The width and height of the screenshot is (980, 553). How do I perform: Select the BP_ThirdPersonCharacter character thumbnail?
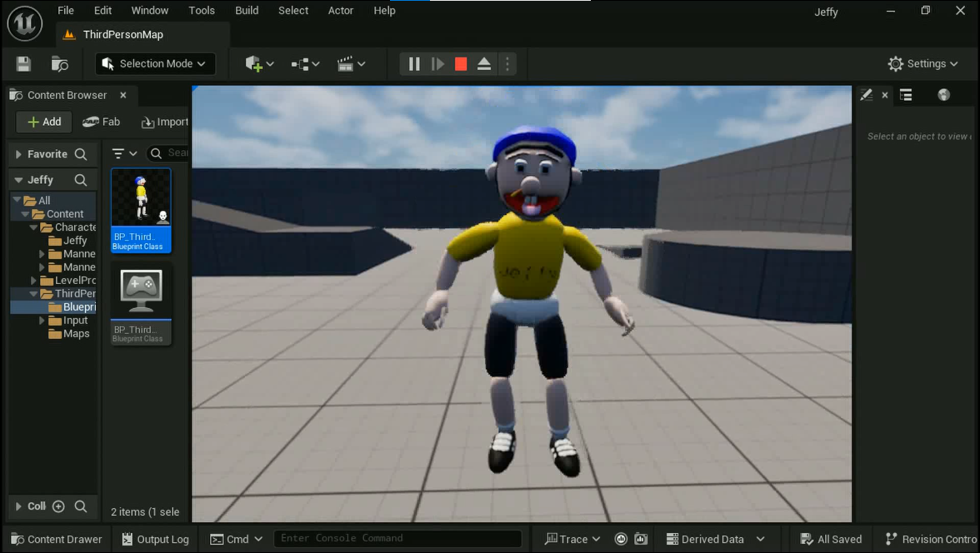(141, 210)
